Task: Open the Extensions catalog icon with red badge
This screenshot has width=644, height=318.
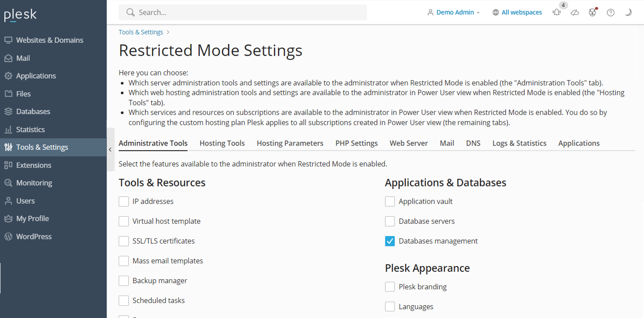Action: [x=593, y=12]
